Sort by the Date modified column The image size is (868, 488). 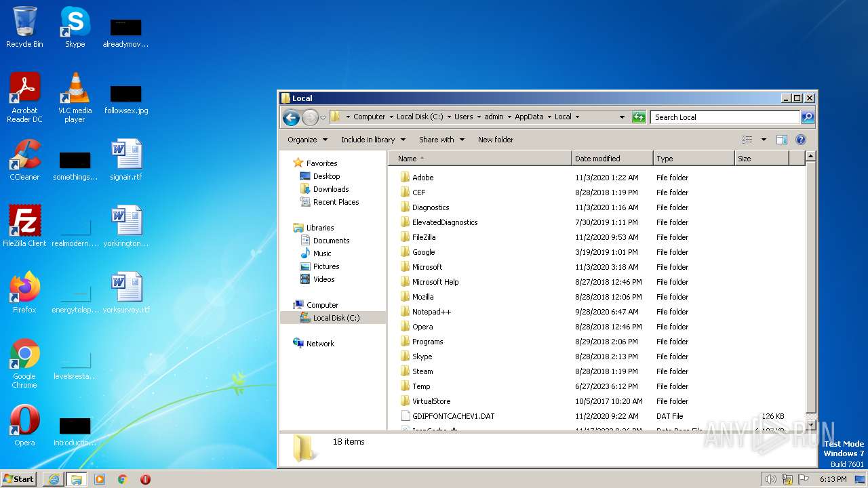612,159
